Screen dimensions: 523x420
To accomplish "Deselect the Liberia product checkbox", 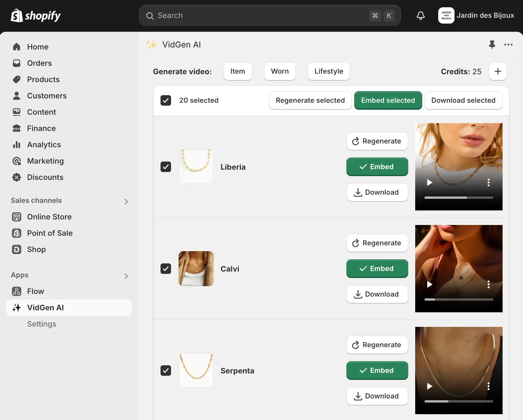I will tap(166, 167).
